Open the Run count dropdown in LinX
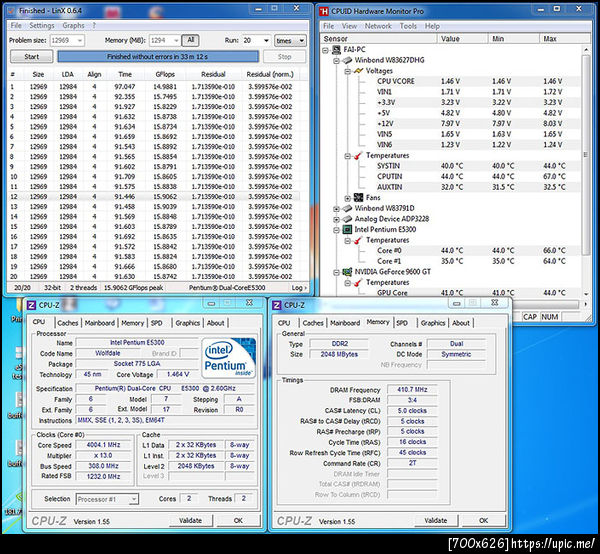 point(266,41)
